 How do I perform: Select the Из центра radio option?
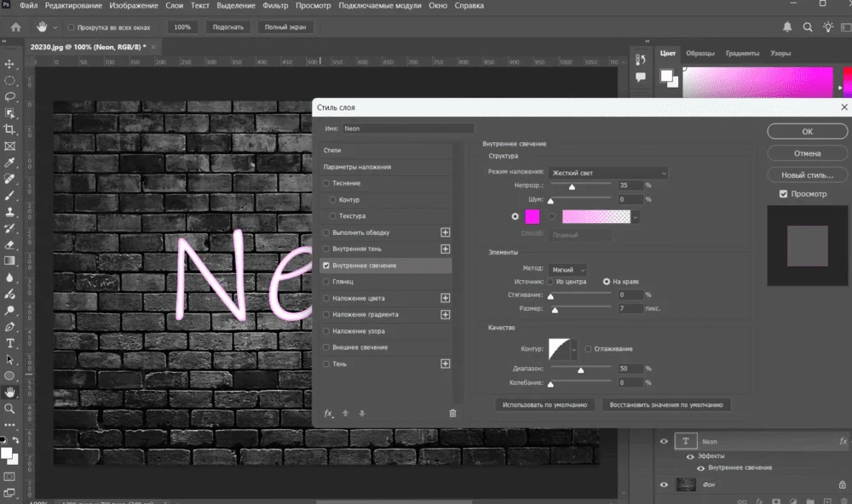click(x=550, y=281)
